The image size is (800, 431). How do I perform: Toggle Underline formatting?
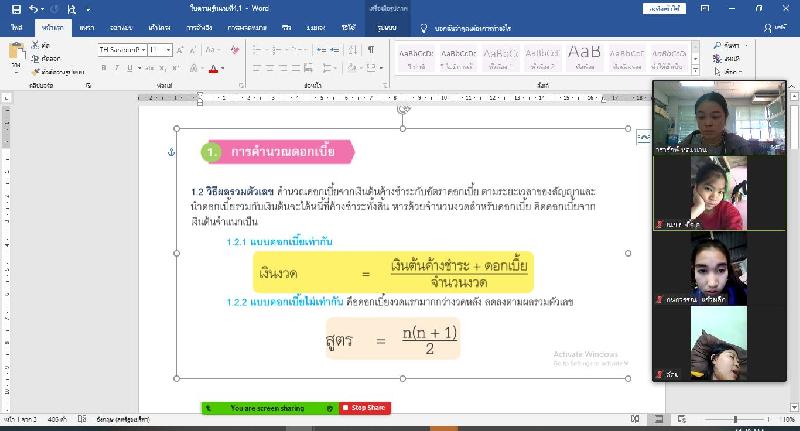click(130, 68)
